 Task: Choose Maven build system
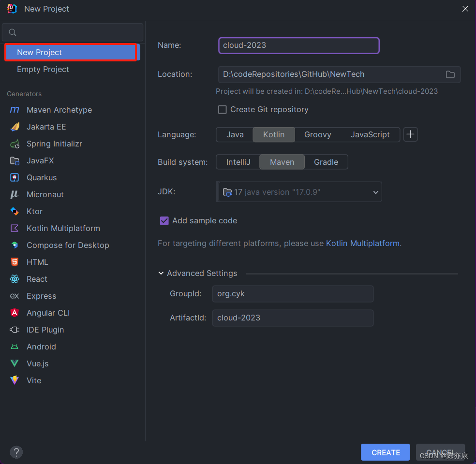[x=282, y=162]
